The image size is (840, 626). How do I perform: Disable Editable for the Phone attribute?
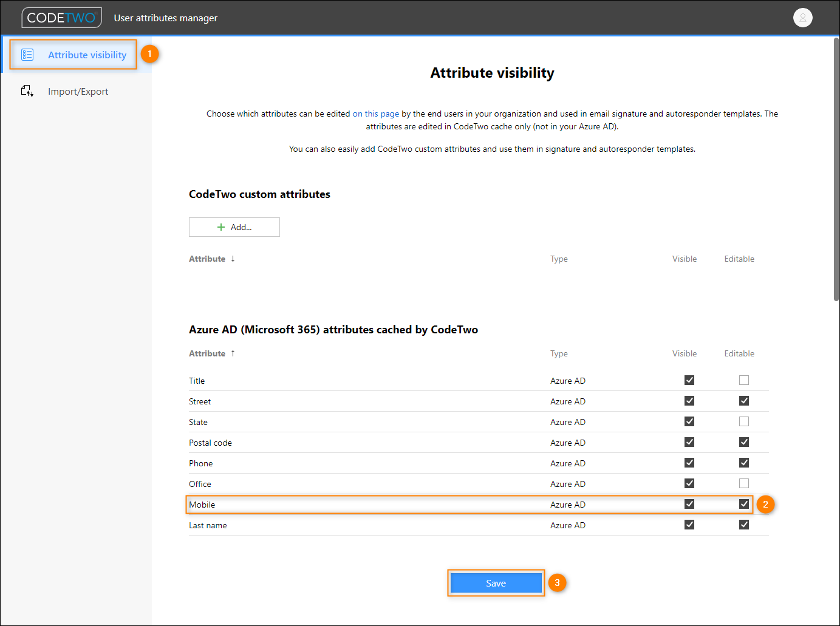(x=744, y=463)
